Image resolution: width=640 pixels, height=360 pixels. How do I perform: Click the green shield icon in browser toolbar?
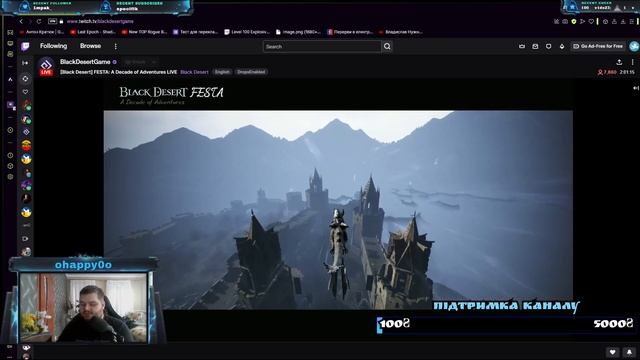[x=574, y=21]
